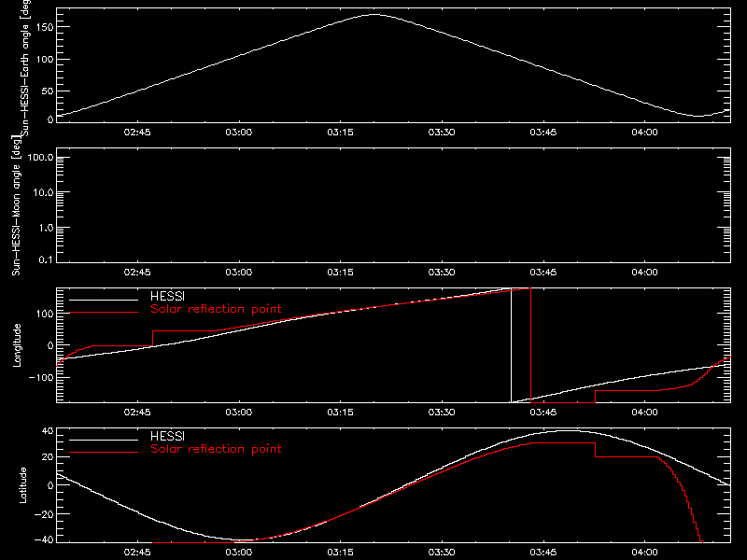
Task: Click red vertical wrap line in Longitude plot
Action: [530, 345]
